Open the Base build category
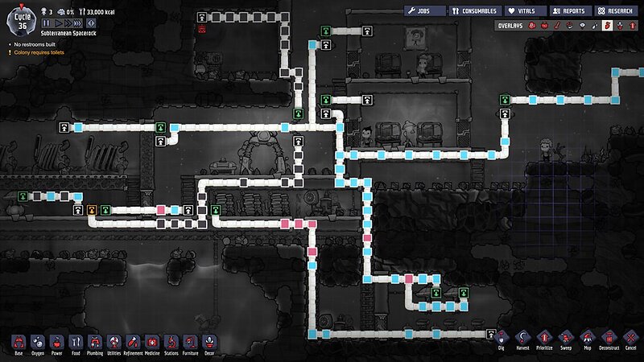The image size is (644, 362). click(19, 342)
